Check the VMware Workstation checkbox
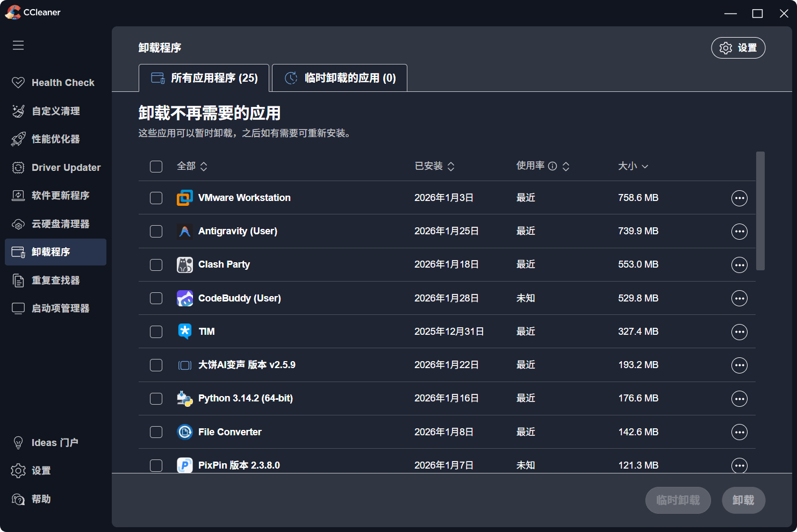 pyautogui.click(x=156, y=198)
